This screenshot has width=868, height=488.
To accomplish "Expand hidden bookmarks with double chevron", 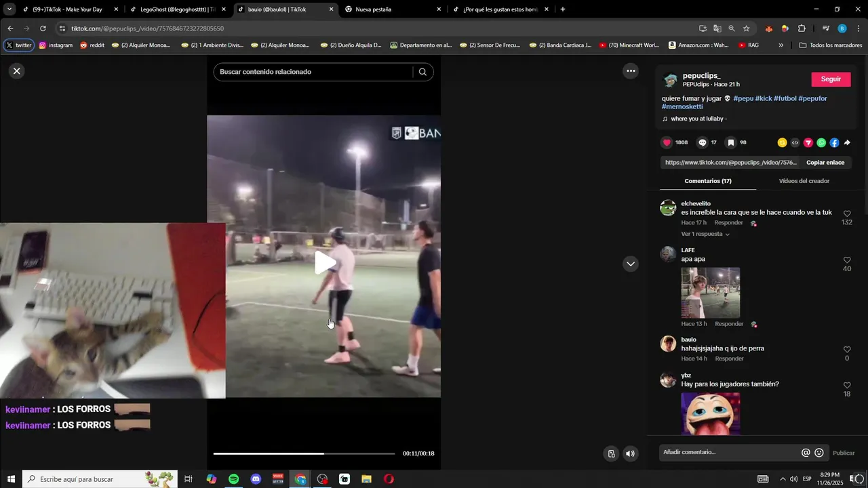I will coord(781,45).
